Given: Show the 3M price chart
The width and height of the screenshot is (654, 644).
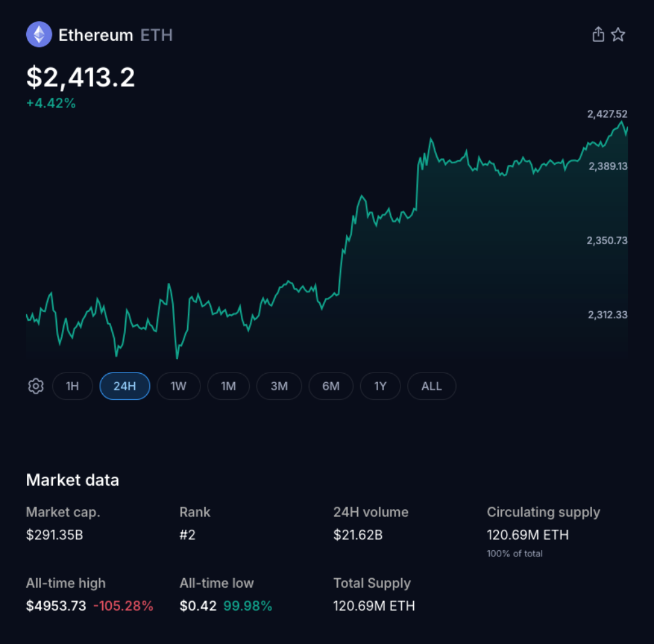Looking at the screenshot, I should click(x=279, y=386).
